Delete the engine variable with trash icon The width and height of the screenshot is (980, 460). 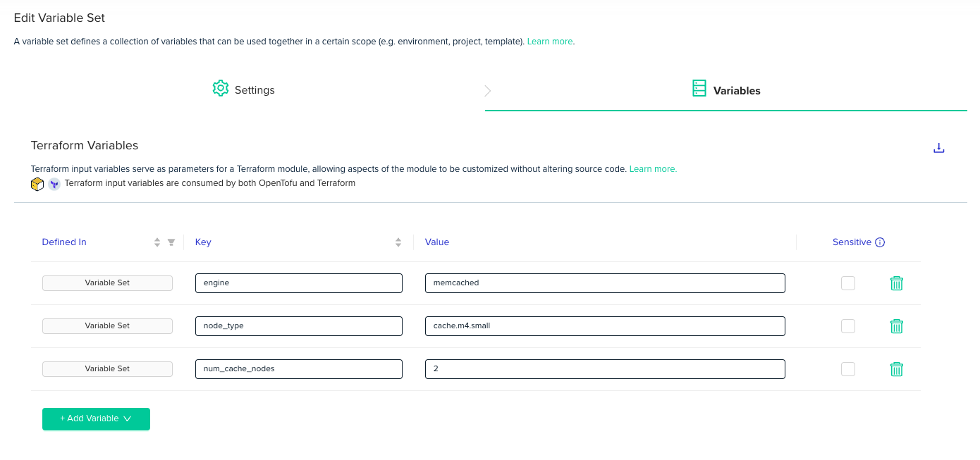(896, 283)
